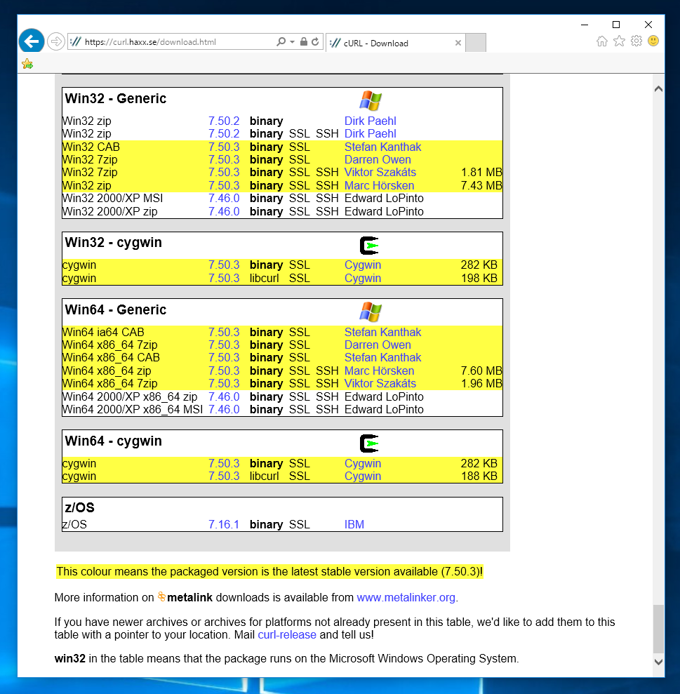Open Favorites star icon

click(x=619, y=41)
